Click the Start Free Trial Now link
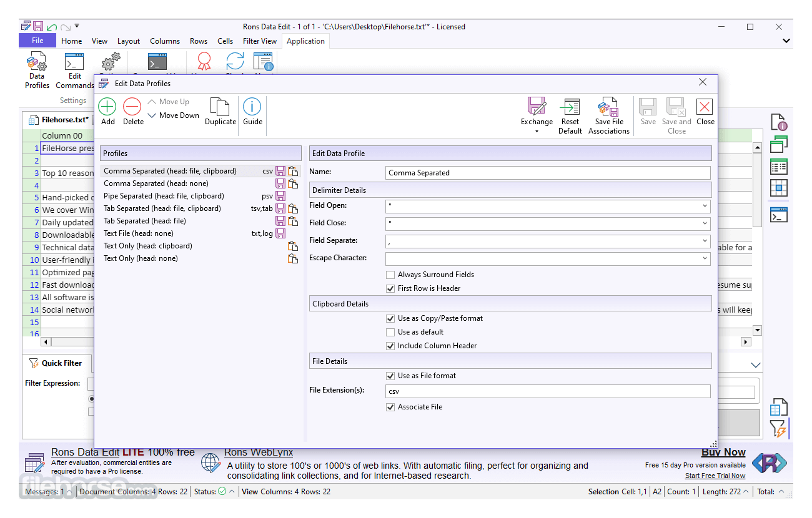This screenshot has width=812, height=518. pos(715,476)
